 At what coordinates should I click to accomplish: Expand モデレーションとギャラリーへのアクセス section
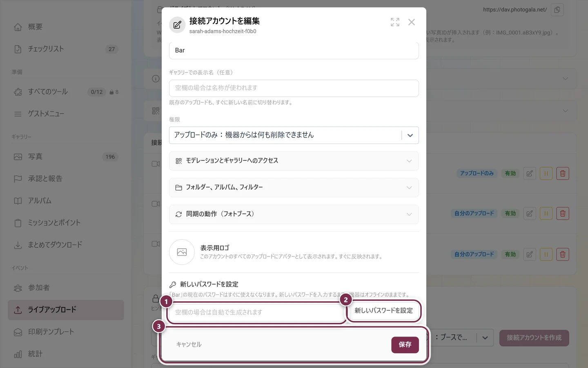(x=294, y=161)
